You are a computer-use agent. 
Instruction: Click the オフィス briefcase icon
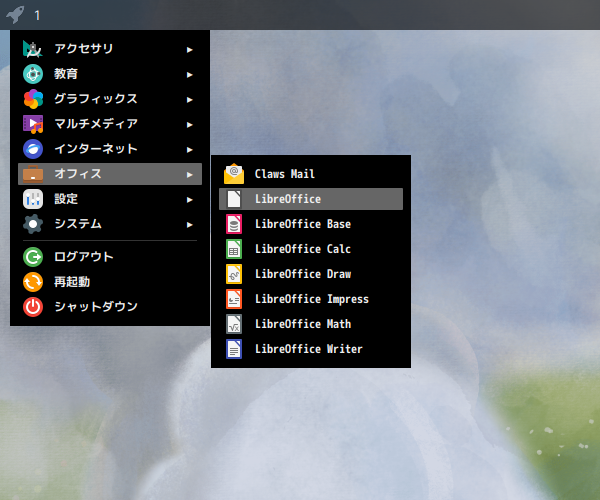point(33,174)
